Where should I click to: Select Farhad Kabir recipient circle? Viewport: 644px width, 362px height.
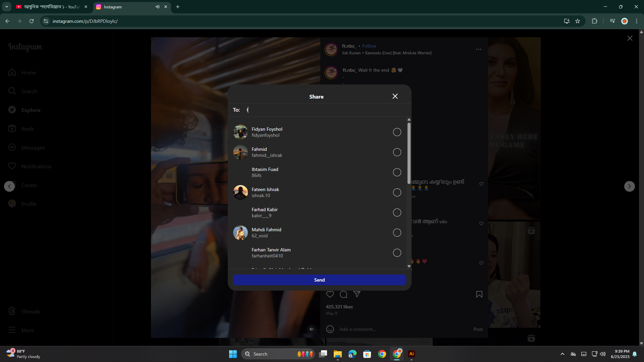(x=397, y=213)
